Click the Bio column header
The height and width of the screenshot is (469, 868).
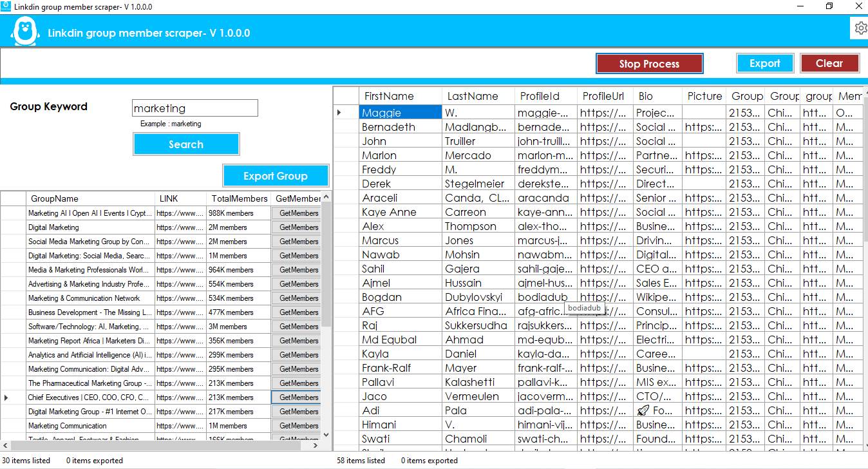657,96
